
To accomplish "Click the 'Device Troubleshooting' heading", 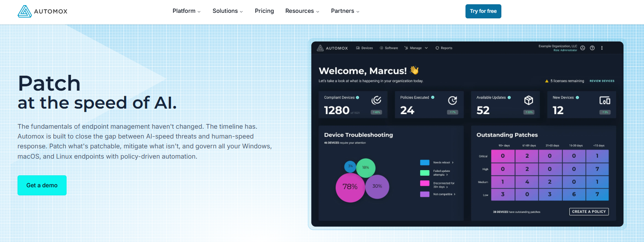I will 358,135.
